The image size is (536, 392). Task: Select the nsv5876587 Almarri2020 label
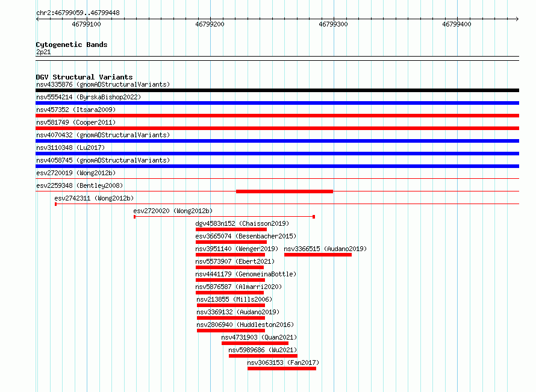pos(238,287)
